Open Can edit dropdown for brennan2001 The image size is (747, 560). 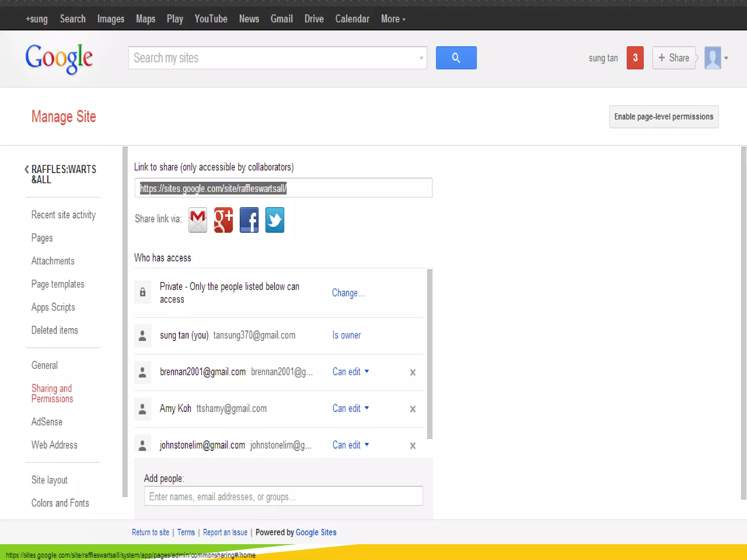click(x=351, y=372)
